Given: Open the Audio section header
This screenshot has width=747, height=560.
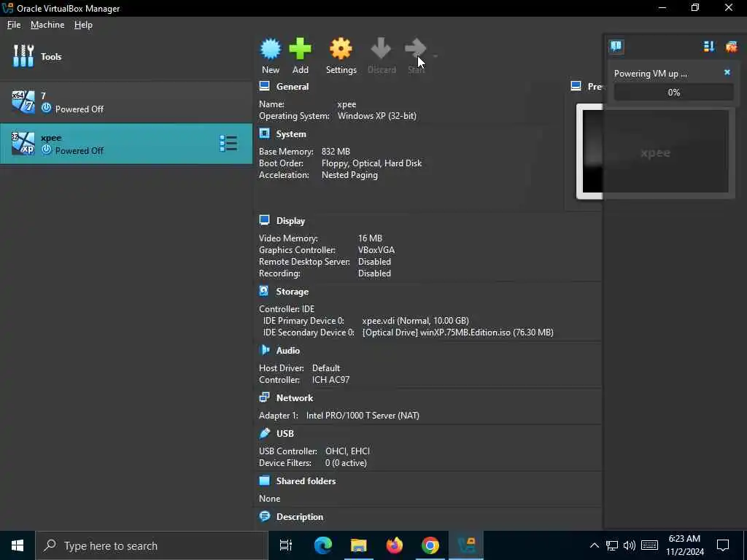Looking at the screenshot, I should 287,351.
